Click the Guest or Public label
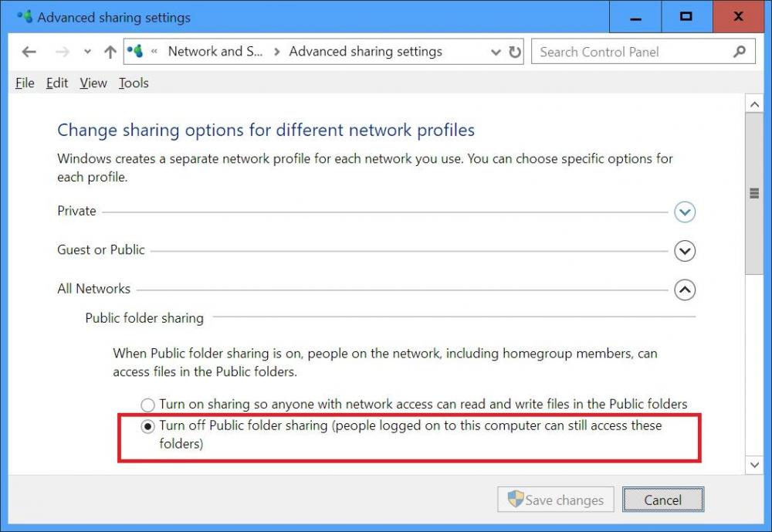 point(101,249)
